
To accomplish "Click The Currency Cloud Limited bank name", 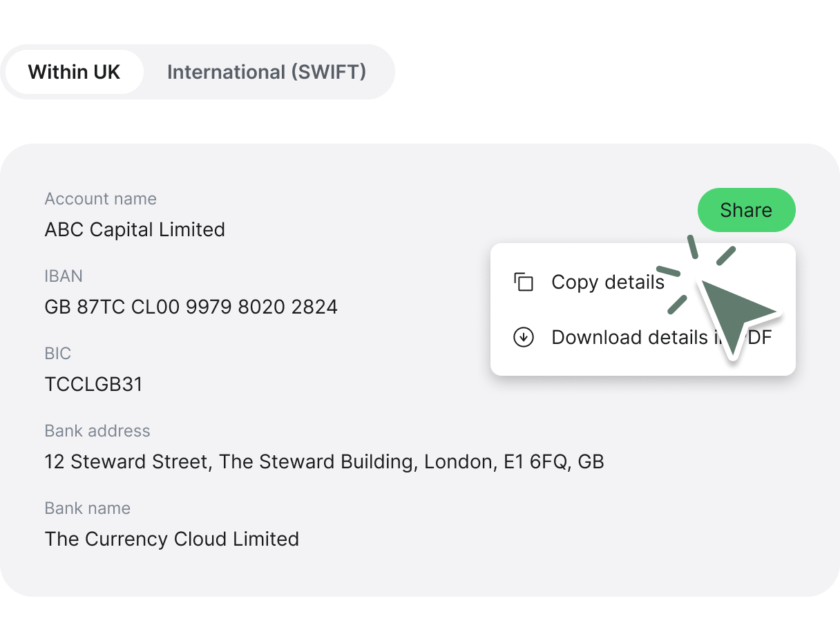I will [172, 539].
